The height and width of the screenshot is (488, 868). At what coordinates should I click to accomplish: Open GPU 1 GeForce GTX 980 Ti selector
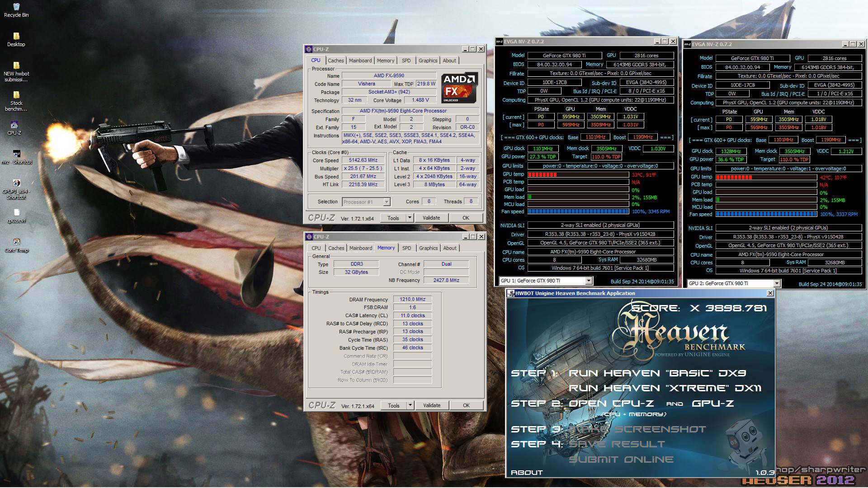(x=545, y=281)
